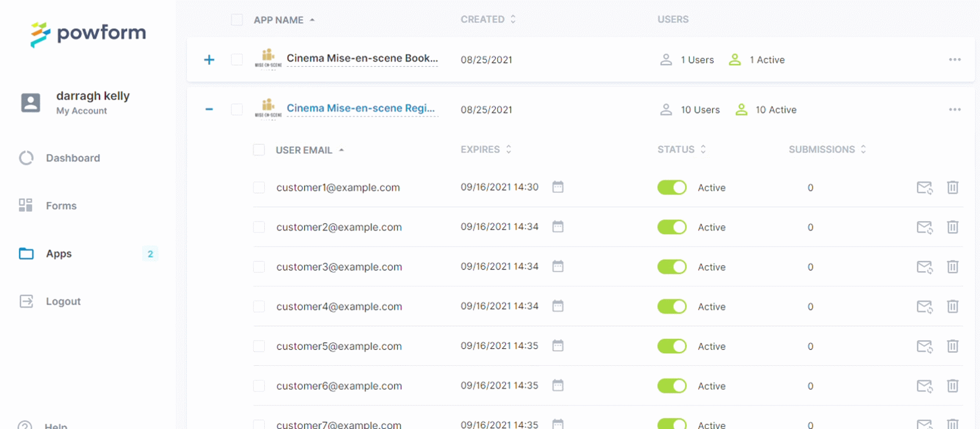The width and height of the screenshot is (980, 429).
Task: Open the calendar icon for customer6@example.com
Action: [558, 385]
